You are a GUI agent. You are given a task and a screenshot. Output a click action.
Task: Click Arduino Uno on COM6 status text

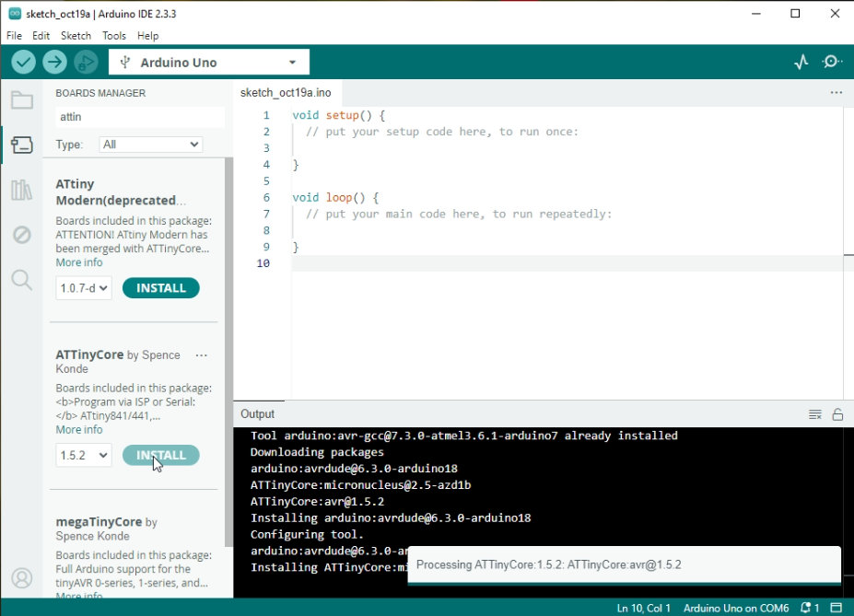tap(736, 608)
